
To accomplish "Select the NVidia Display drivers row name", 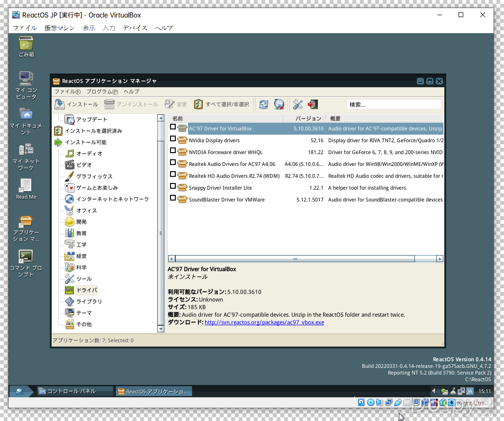I will (x=214, y=140).
